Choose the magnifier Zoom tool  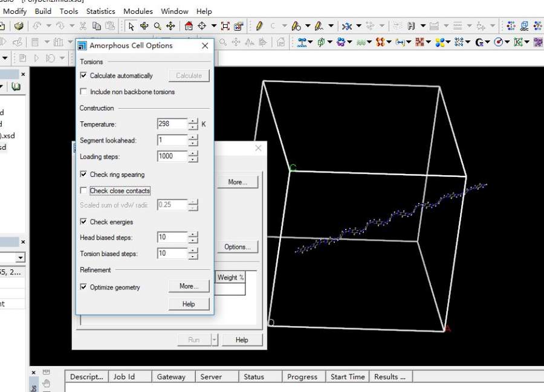pyautogui.click(x=158, y=26)
